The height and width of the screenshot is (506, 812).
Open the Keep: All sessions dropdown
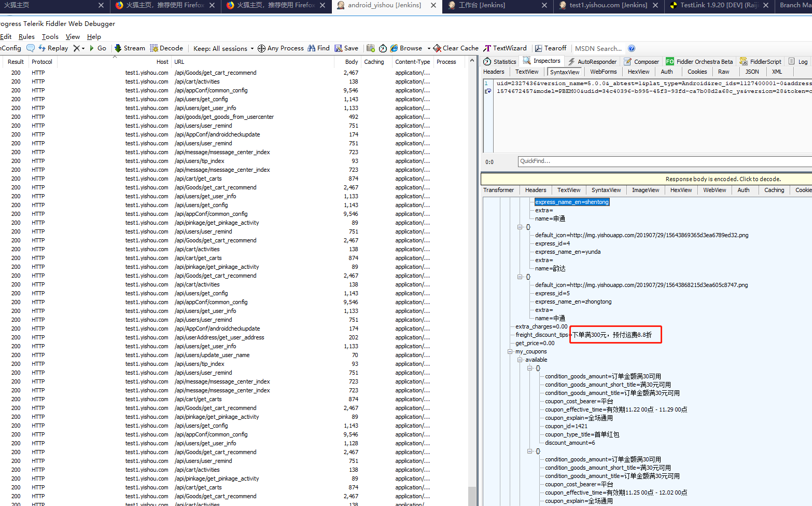223,48
